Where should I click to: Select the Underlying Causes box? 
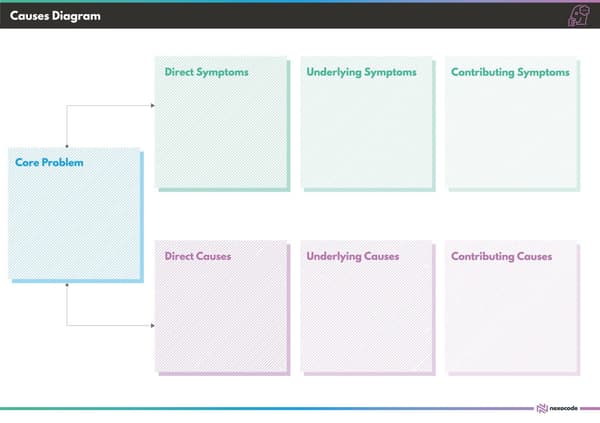(368, 308)
